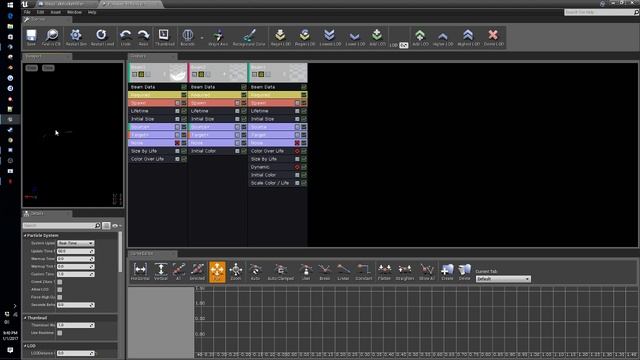Click the Time button in viewport
Image resolution: width=640 pixels, height=360 pixels.
48,68
